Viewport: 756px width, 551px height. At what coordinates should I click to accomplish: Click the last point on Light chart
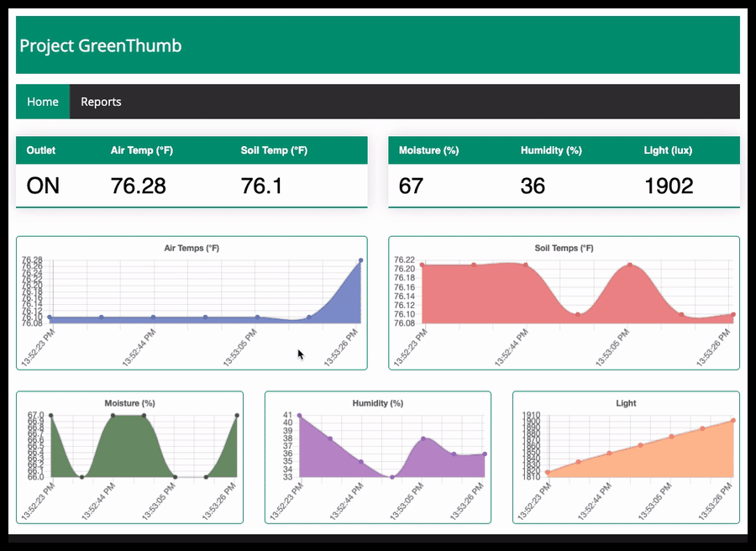(733, 420)
